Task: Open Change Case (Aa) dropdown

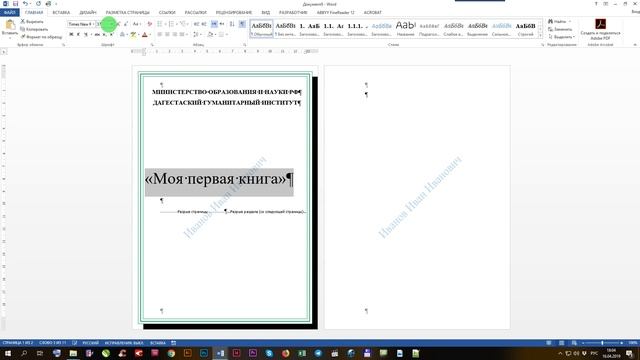Action: (137, 24)
